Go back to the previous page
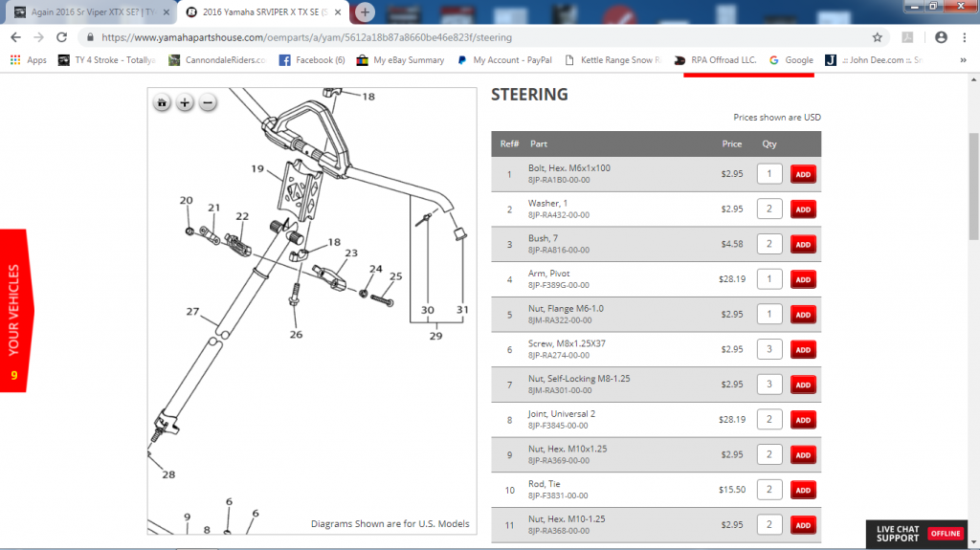 point(15,37)
